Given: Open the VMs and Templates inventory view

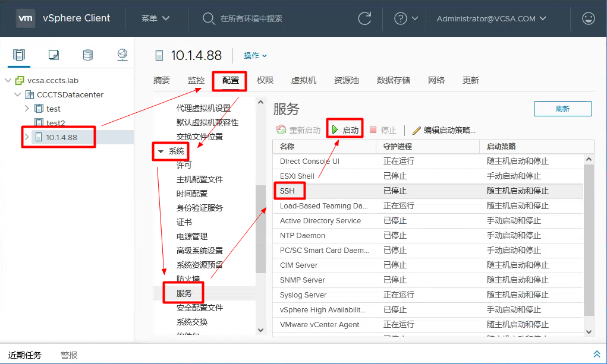Looking at the screenshot, I should (x=53, y=55).
